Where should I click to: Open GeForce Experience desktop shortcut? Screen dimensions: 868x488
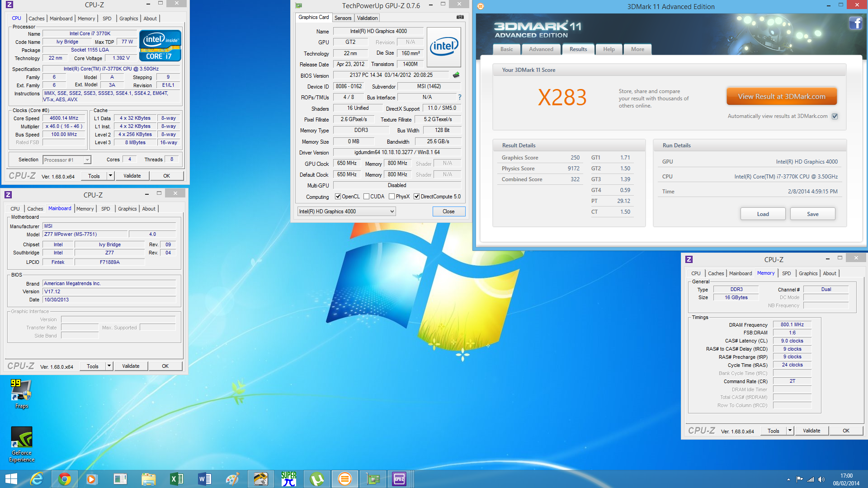21,445
